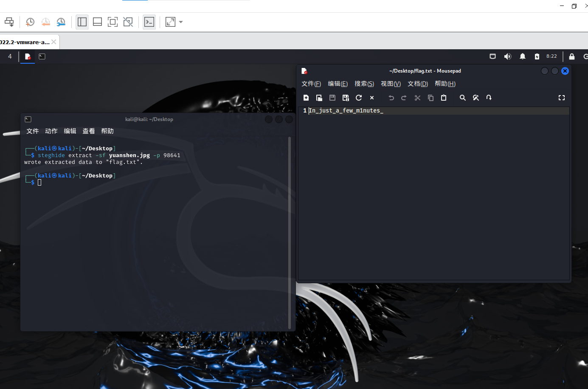The width and height of the screenshot is (588, 389).
Task: Open the 帮助(H) menu in Mousepad
Action: point(445,84)
